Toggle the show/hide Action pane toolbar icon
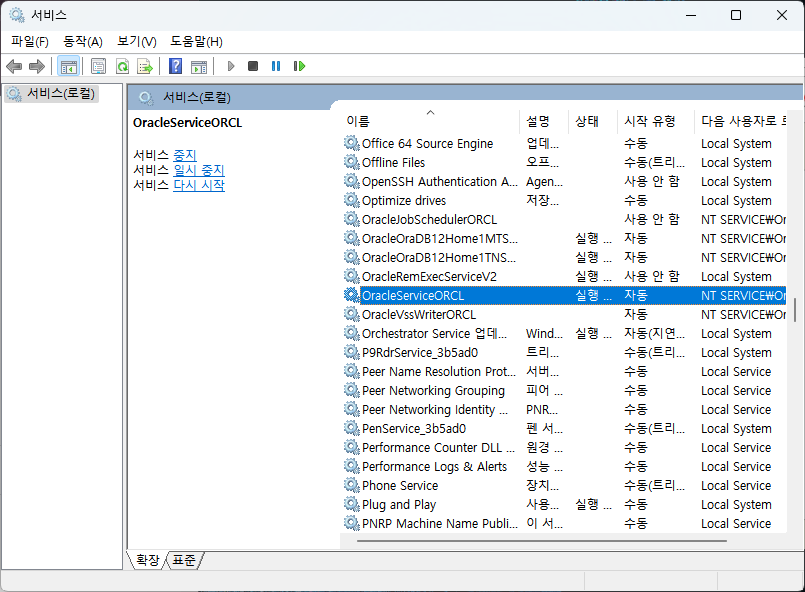This screenshot has width=805, height=592. (199, 66)
